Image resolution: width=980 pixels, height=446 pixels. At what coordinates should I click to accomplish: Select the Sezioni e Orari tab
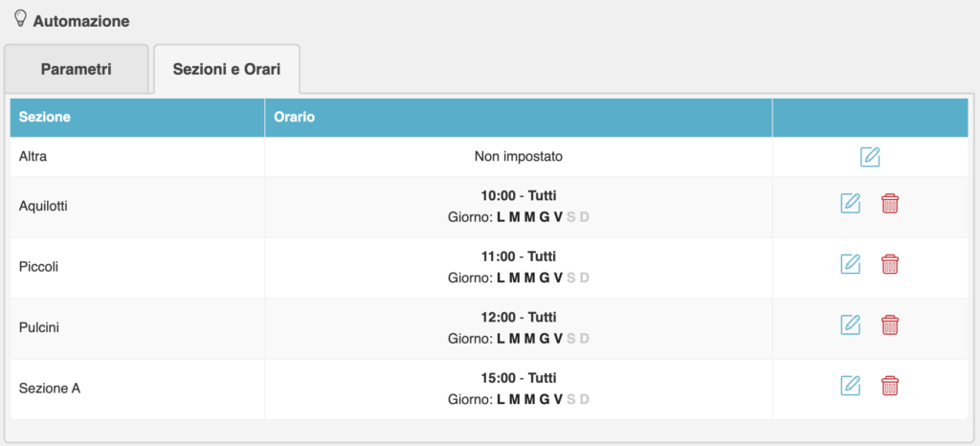tap(227, 69)
